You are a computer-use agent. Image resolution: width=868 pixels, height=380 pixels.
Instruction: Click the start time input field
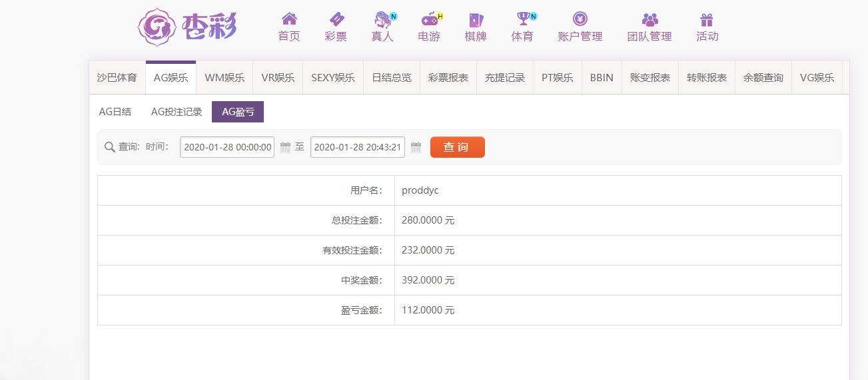(x=227, y=147)
